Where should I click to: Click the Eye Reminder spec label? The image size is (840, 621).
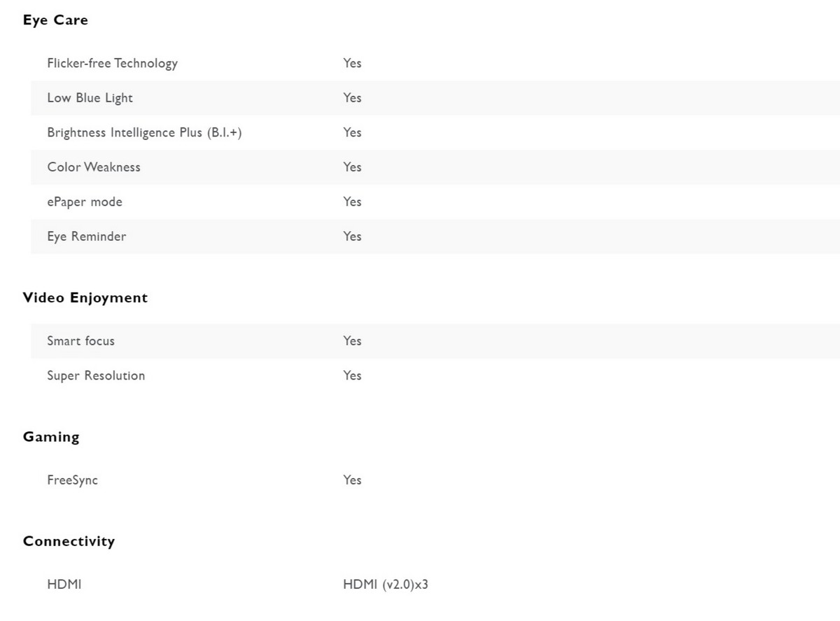point(87,236)
